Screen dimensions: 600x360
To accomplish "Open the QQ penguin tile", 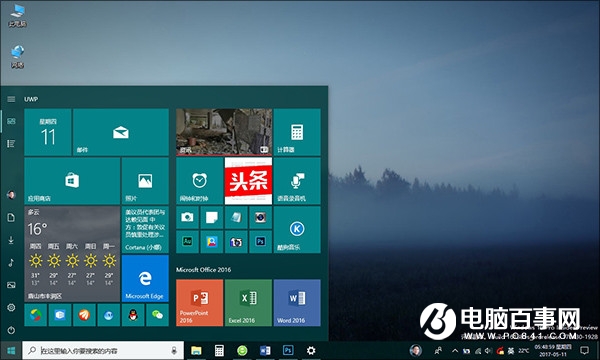I will pos(133,315).
